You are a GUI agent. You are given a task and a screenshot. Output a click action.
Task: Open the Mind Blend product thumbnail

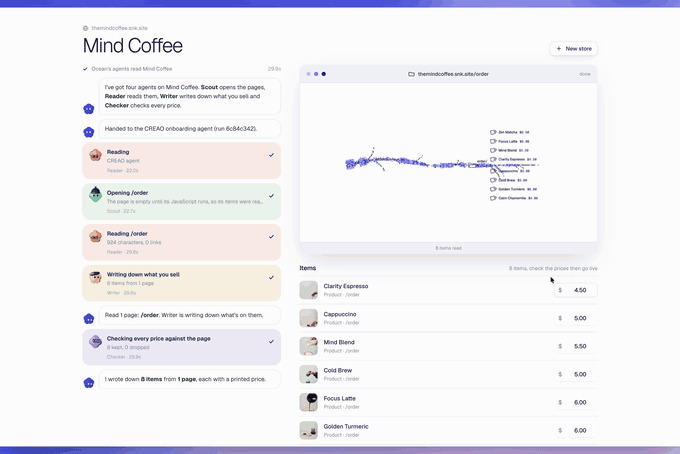(x=308, y=346)
